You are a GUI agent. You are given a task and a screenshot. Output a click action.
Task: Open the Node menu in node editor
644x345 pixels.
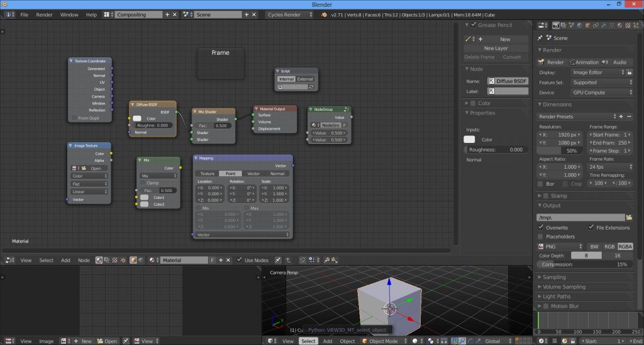tap(84, 260)
